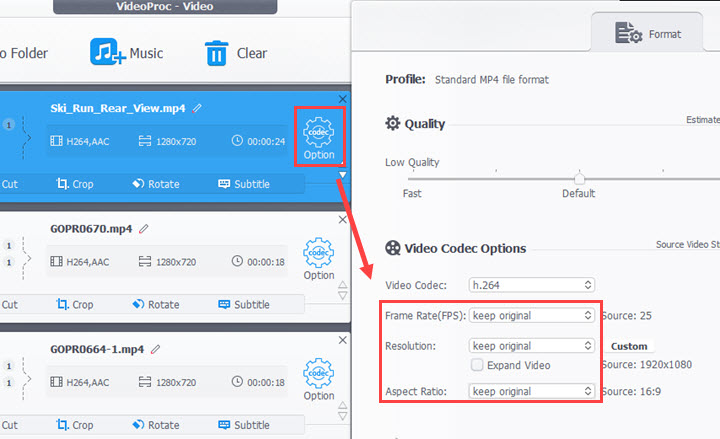The height and width of the screenshot is (439, 720).
Task: Select video stream 1 of GOPR0670.mp4
Action: point(9,246)
